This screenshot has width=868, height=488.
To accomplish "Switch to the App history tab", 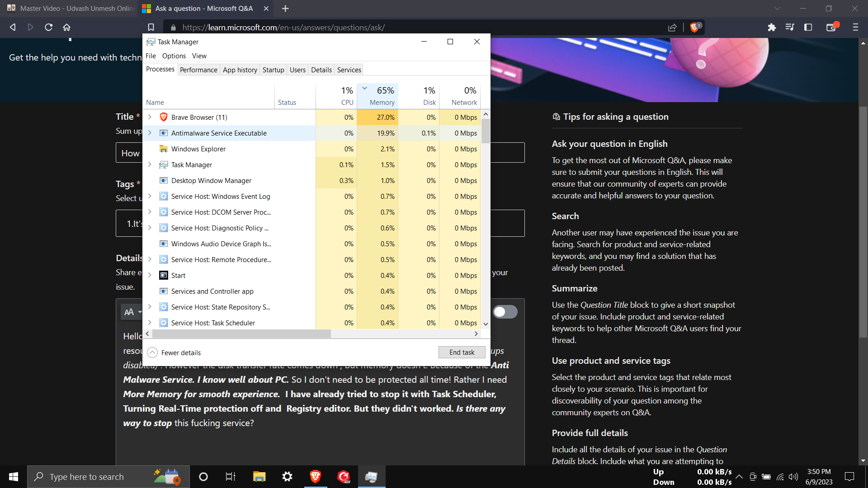I will pyautogui.click(x=240, y=70).
